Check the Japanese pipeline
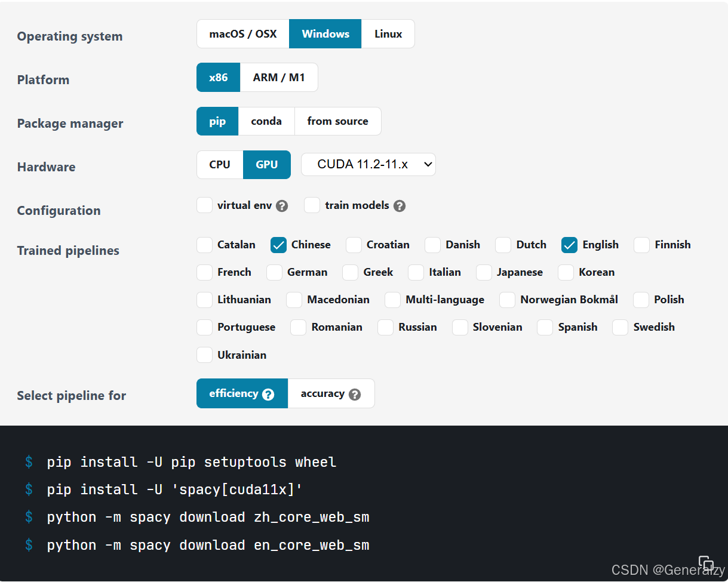This screenshot has height=582, width=728. click(x=484, y=272)
